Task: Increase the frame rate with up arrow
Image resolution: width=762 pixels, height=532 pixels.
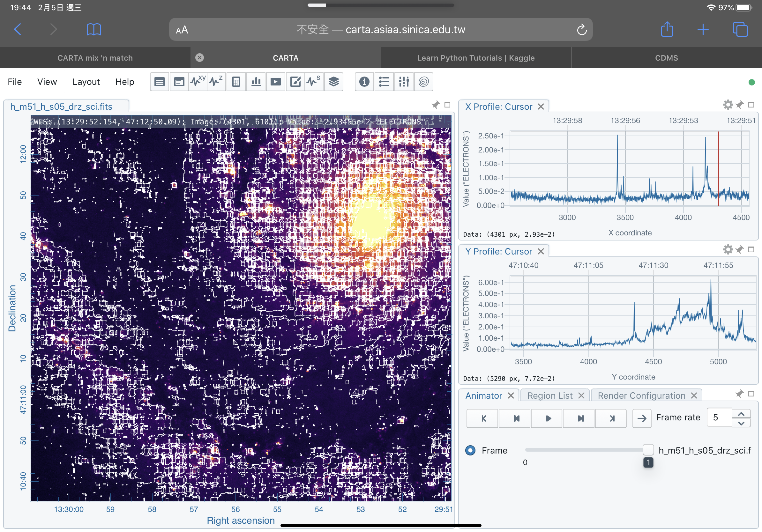Action: tap(741, 414)
